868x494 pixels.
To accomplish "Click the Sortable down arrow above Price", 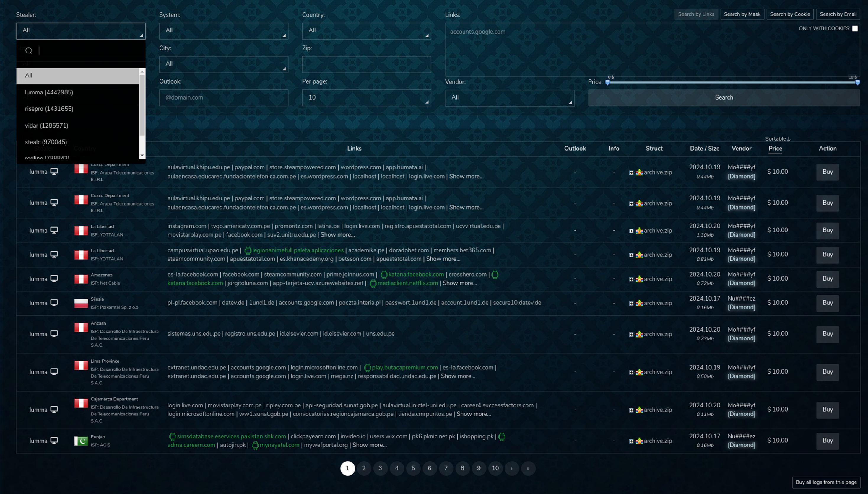I will click(x=789, y=139).
